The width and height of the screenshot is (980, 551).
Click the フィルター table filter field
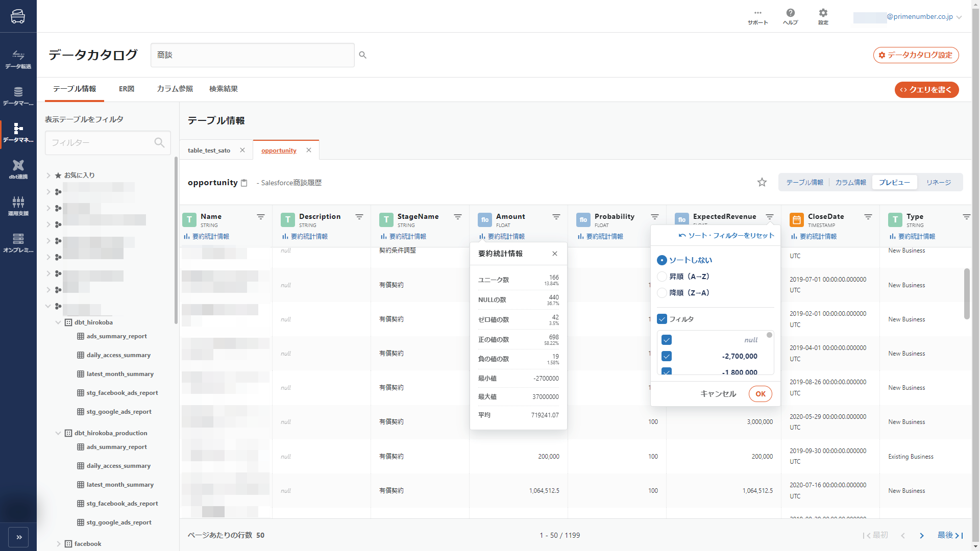click(x=108, y=143)
